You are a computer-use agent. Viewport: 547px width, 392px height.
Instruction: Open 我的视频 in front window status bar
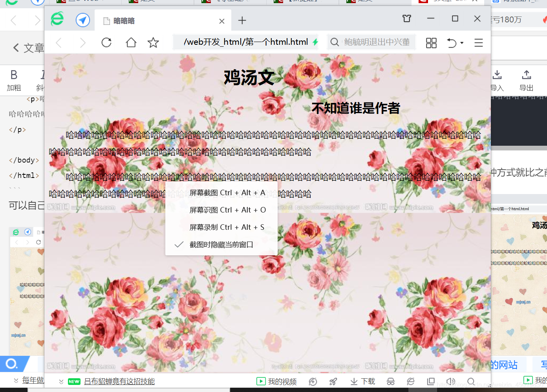[276, 381]
